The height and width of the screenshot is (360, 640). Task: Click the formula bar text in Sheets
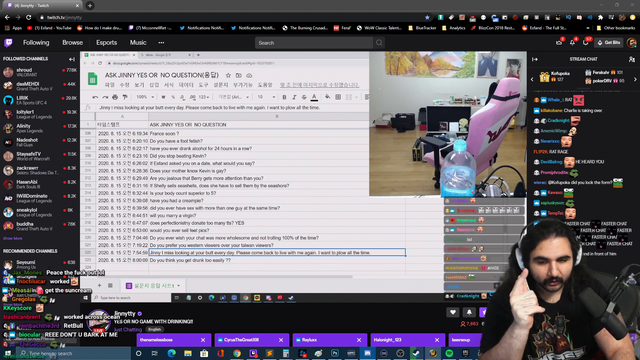tap(209, 108)
